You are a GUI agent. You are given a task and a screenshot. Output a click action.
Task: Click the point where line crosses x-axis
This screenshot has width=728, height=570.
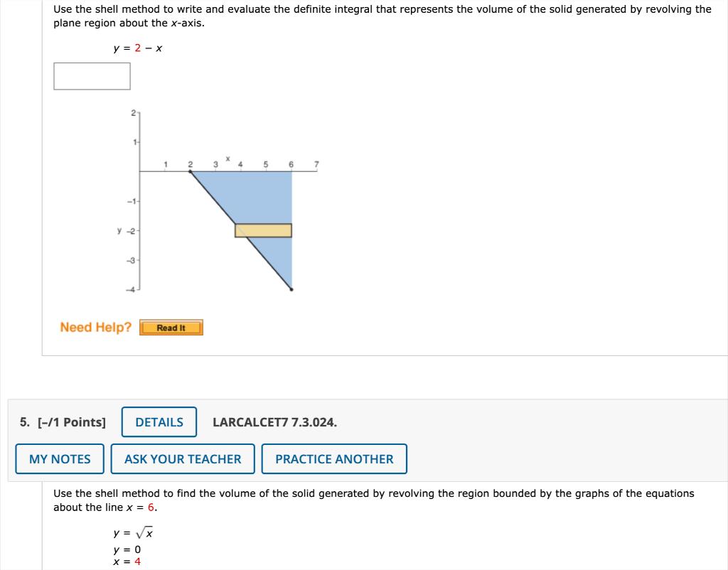[x=190, y=171]
